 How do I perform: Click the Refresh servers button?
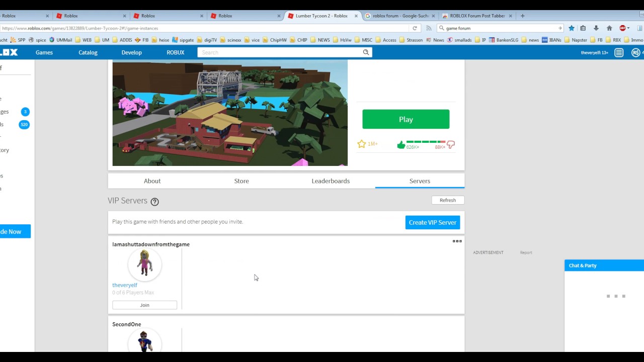[x=448, y=200]
